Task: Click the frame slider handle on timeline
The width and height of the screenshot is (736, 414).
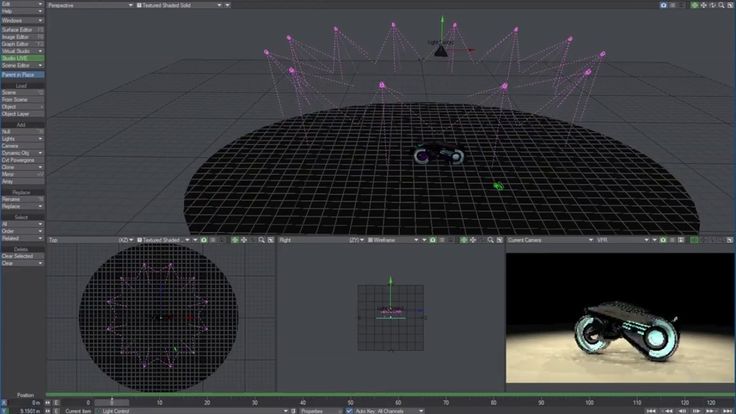Action: pyautogui.click(x=112, y=402)
